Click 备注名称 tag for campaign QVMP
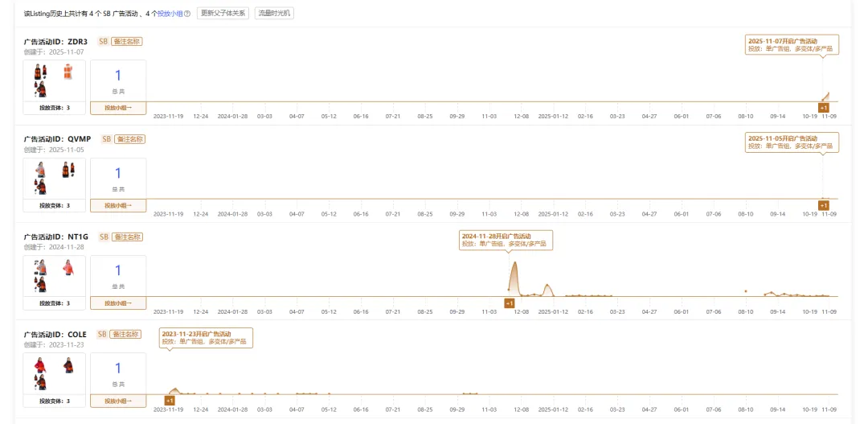The image size is (868, 424). pos(130,138)
